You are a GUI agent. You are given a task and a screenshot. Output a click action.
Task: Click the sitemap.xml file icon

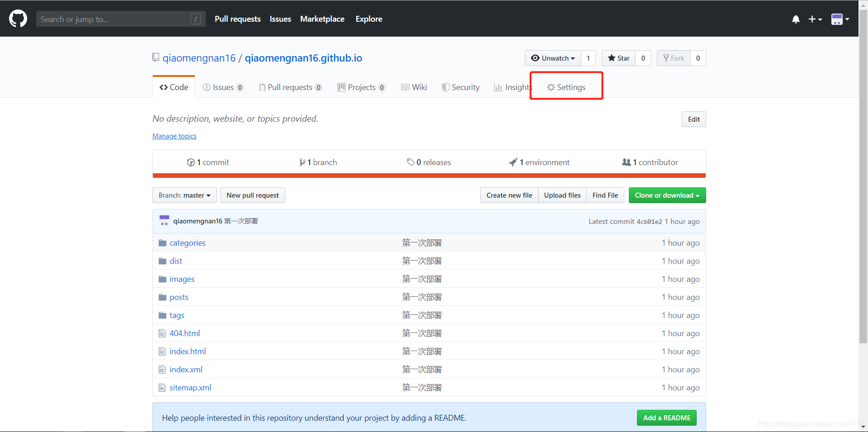(x=162, y=388)
